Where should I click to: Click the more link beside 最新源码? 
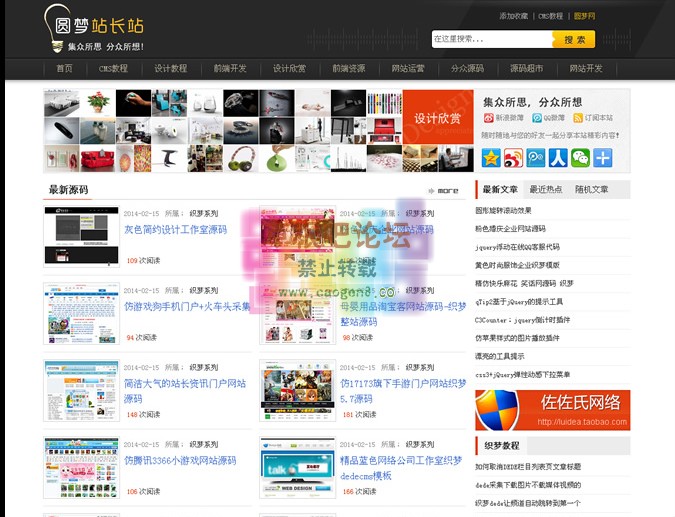(444, 191)
